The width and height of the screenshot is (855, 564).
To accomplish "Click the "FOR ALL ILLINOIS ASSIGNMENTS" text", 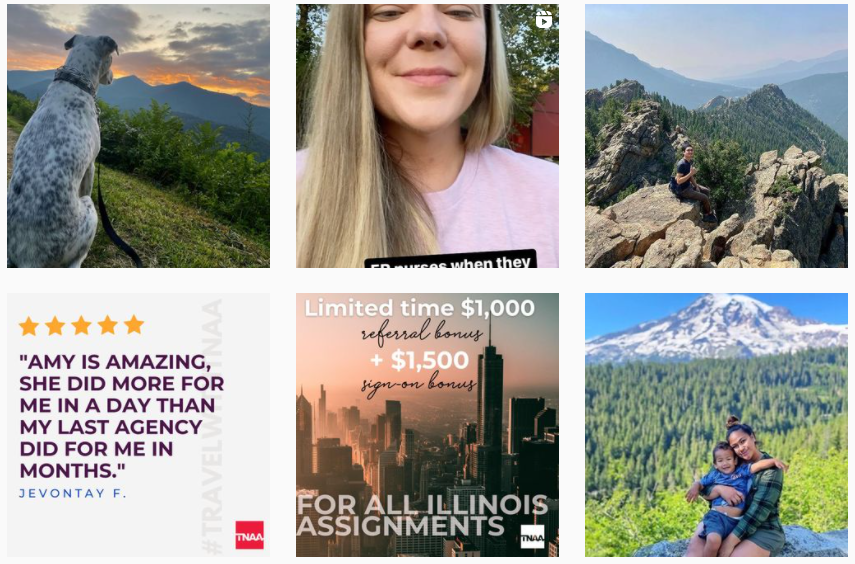I will click(x=422, y=515).
